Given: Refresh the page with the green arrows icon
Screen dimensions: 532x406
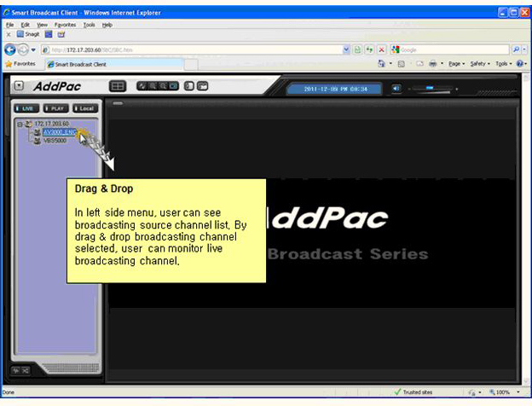Looking at the screenshot, I should coord(369,50).
